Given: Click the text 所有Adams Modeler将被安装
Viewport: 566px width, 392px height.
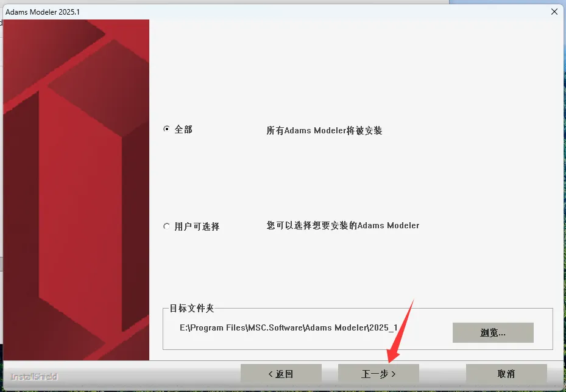Looking at the screenshot, I should (x=324, y=130).
